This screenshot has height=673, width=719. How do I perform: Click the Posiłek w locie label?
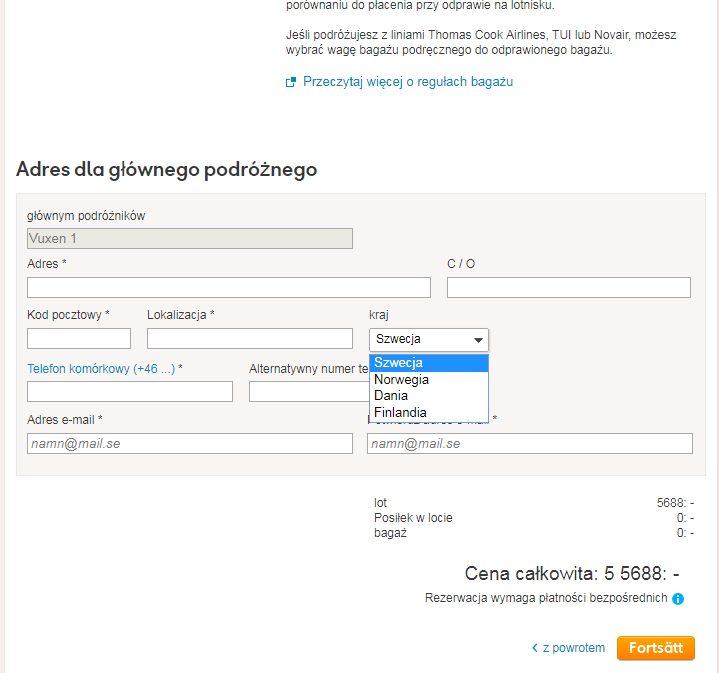[413, 518]
